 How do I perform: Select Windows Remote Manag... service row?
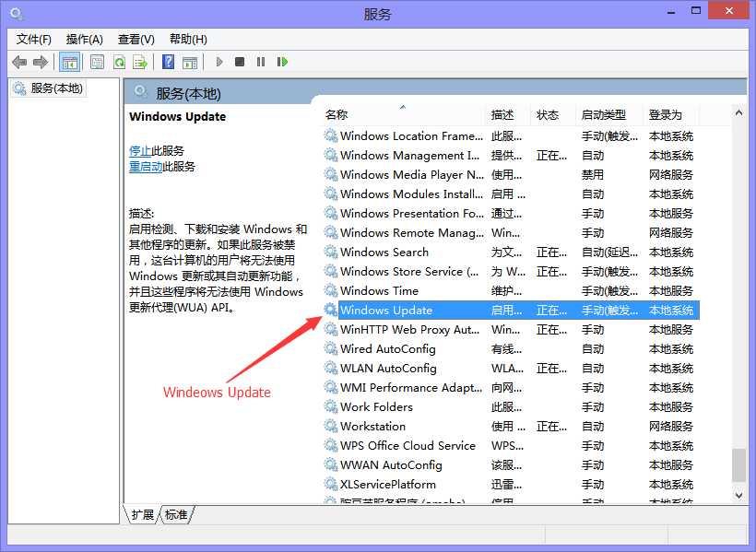(x=510, y=232)
